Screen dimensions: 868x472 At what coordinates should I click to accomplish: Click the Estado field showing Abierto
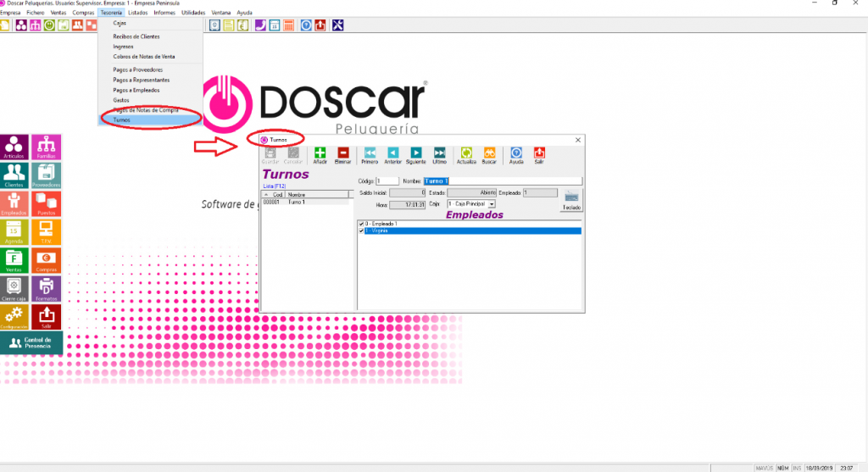[471, 192]
